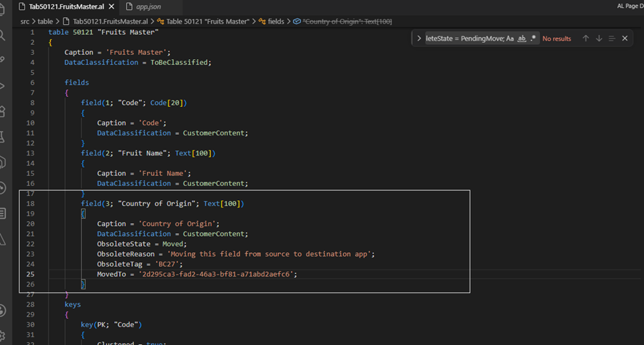
Task: Open the Explorer files icon in activity bar
Action: point(2,10)
